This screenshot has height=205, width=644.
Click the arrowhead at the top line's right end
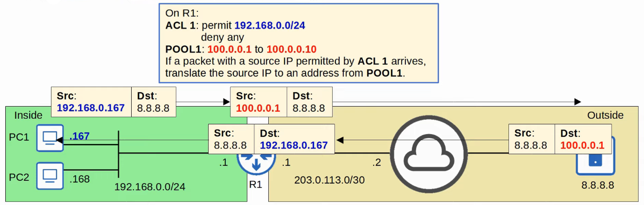(x=577, y=102)
